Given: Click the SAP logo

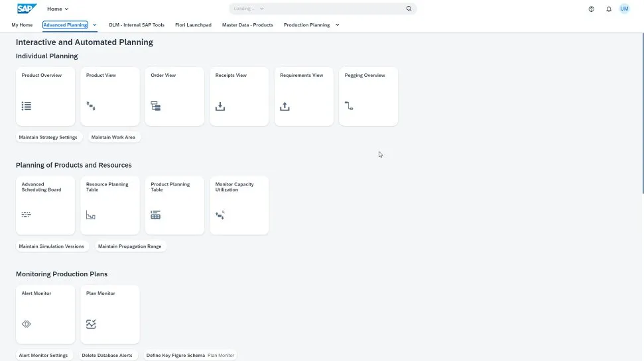Looking at the screenshot, I should (27, 9).
